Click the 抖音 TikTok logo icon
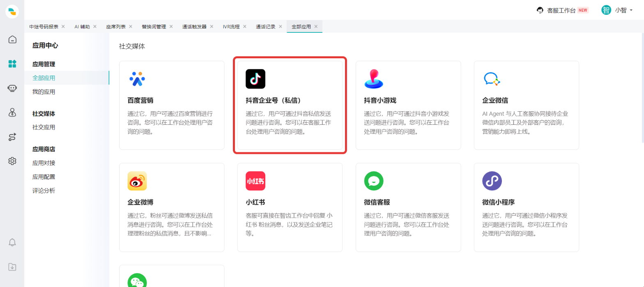This screenshot has width=644, height=287. pyautogui.click(x=255, y=79)
